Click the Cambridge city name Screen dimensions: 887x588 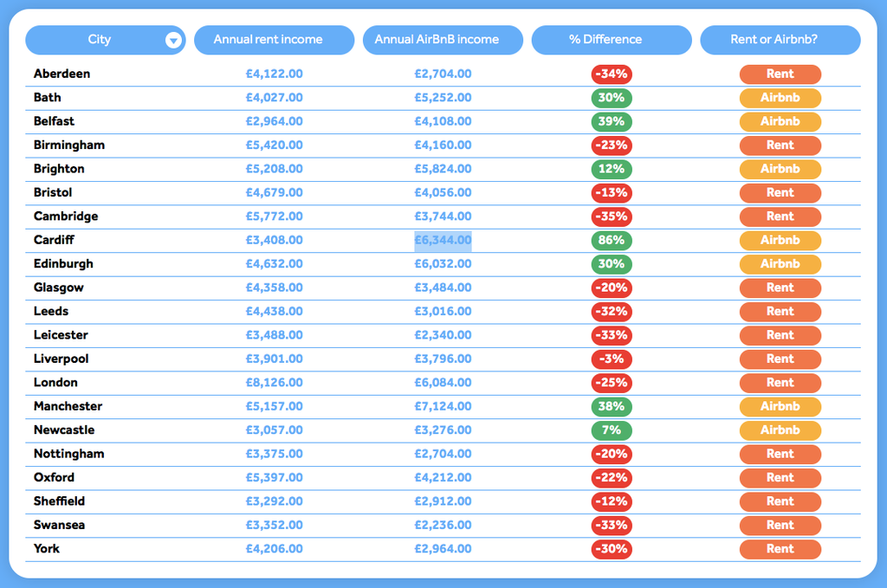[66, 216]
